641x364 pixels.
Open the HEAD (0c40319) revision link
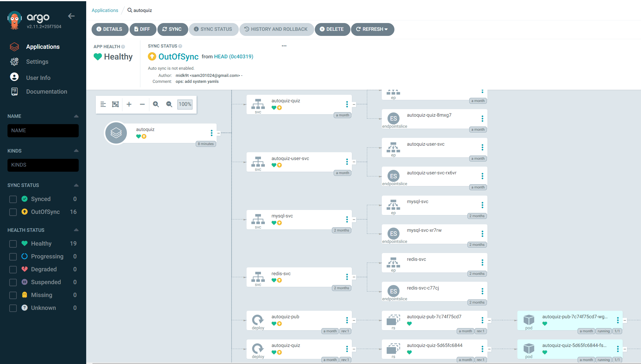pos(233,57)
